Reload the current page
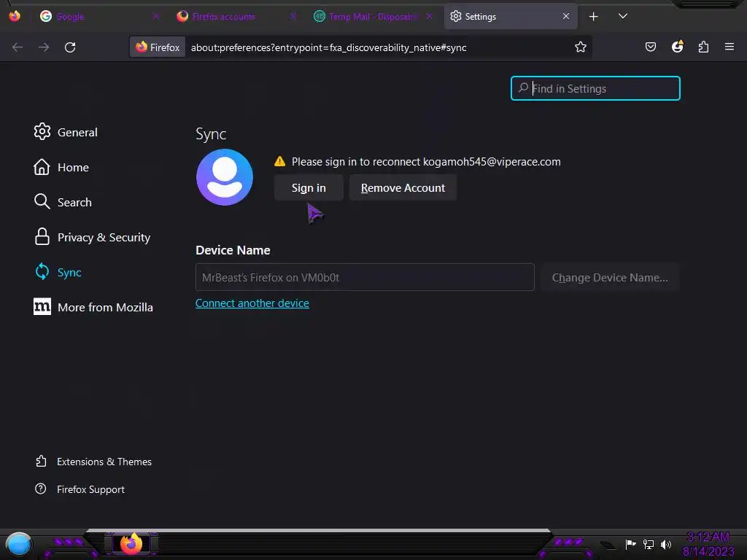Screen dimensions: 747x560 [70, 47]
